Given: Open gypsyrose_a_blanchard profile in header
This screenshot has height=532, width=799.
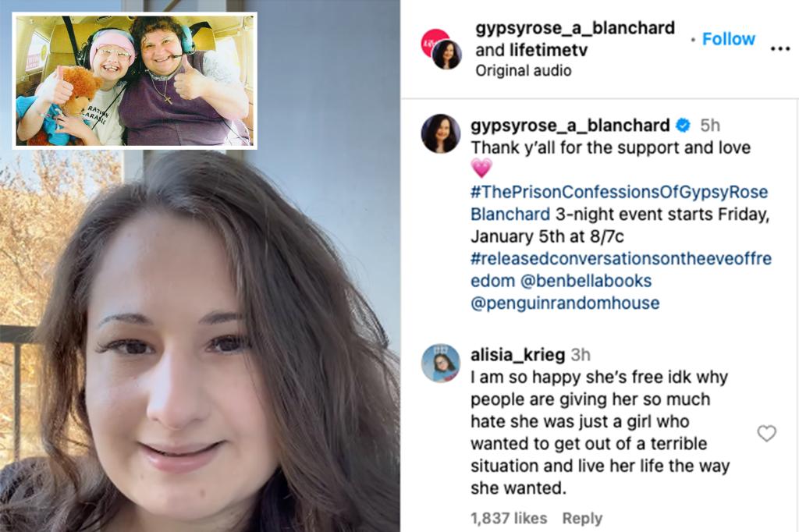Looking at the screenshot, I should (575, 27).
